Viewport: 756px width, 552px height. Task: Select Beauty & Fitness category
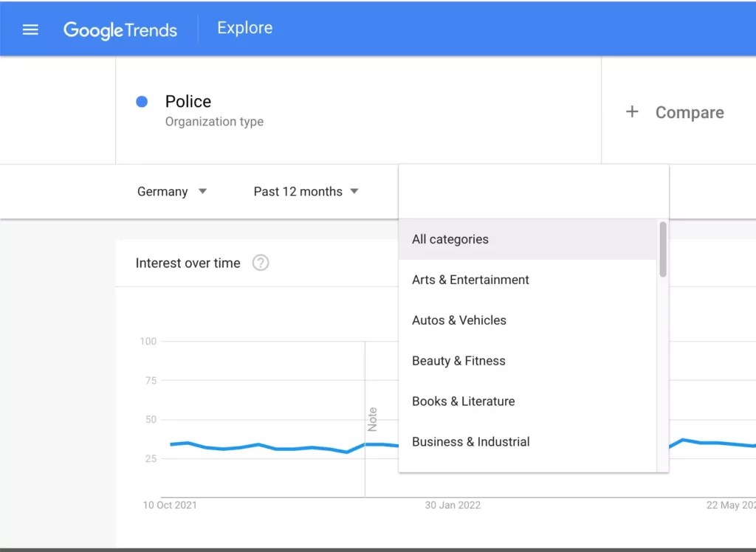pos(458,361)
